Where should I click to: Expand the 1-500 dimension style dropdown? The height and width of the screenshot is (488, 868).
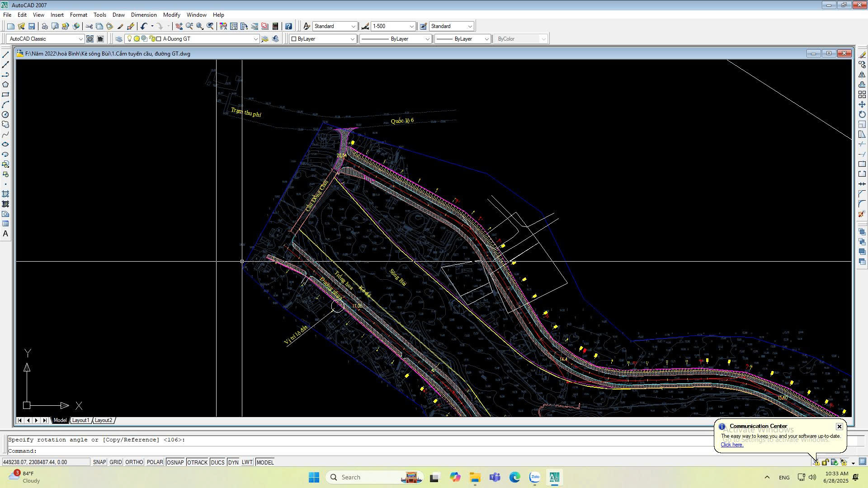pyautogui.click(x=411, y=26)
